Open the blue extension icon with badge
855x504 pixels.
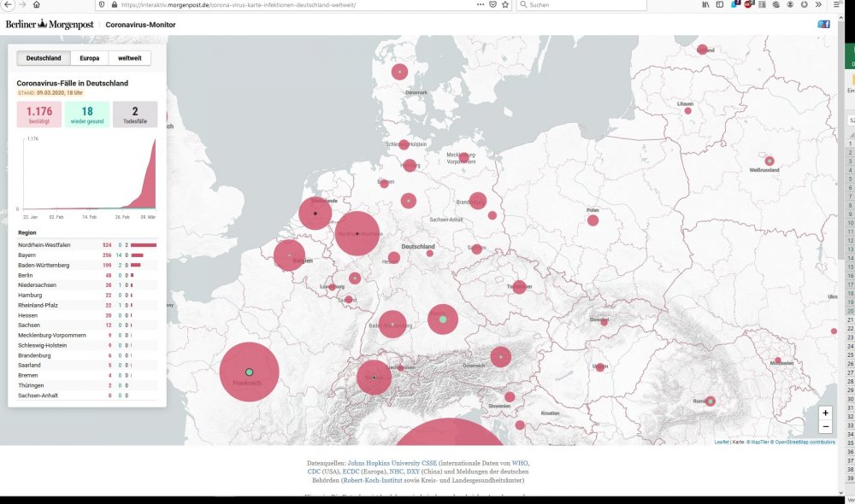tap(735, 4)
